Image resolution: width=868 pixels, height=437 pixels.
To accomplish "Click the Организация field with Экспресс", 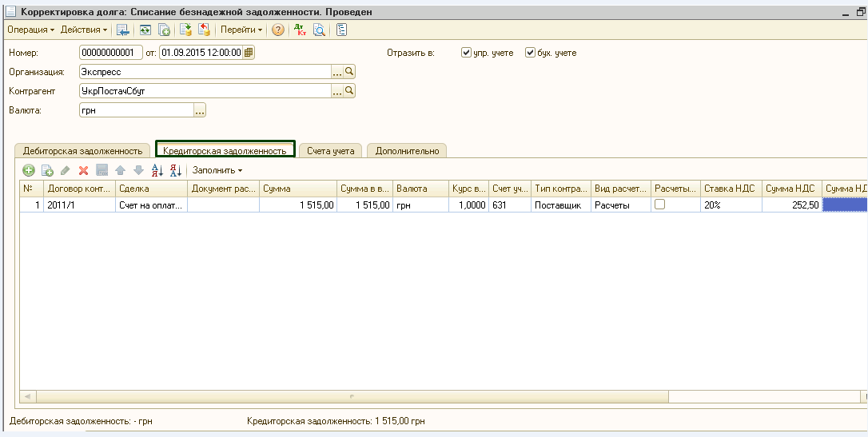I will click(x=205, y=72).
